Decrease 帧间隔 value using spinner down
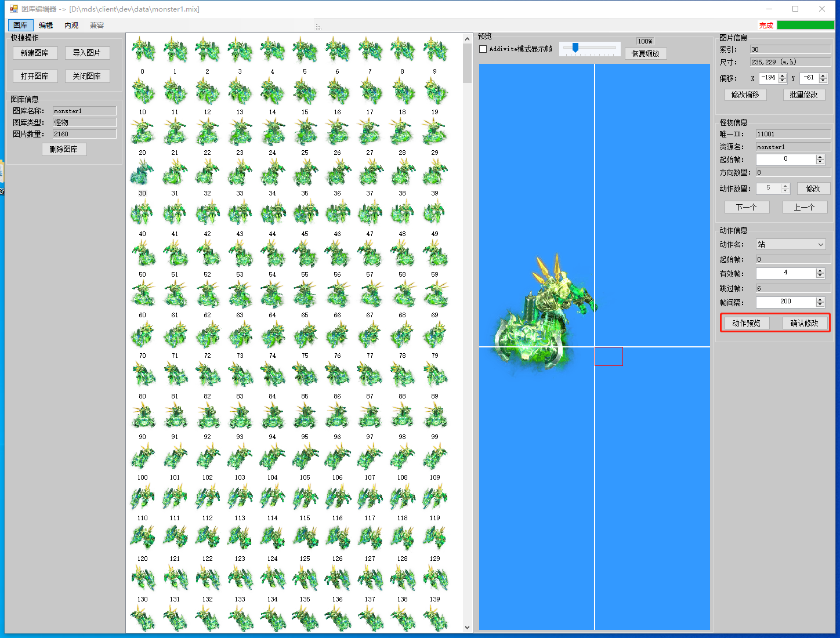Viewport: 840px width, 638px height. [x=820, y=304]
